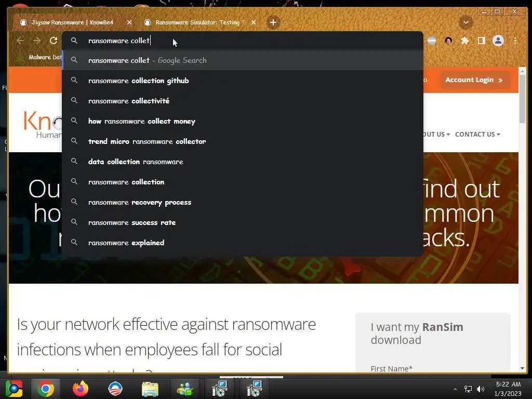Click the scrollbar down arrow

[522, 368]
